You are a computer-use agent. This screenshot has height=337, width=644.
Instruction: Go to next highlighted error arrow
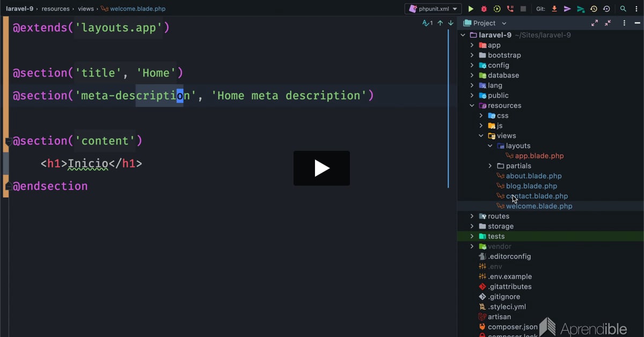tap(451, 23)
